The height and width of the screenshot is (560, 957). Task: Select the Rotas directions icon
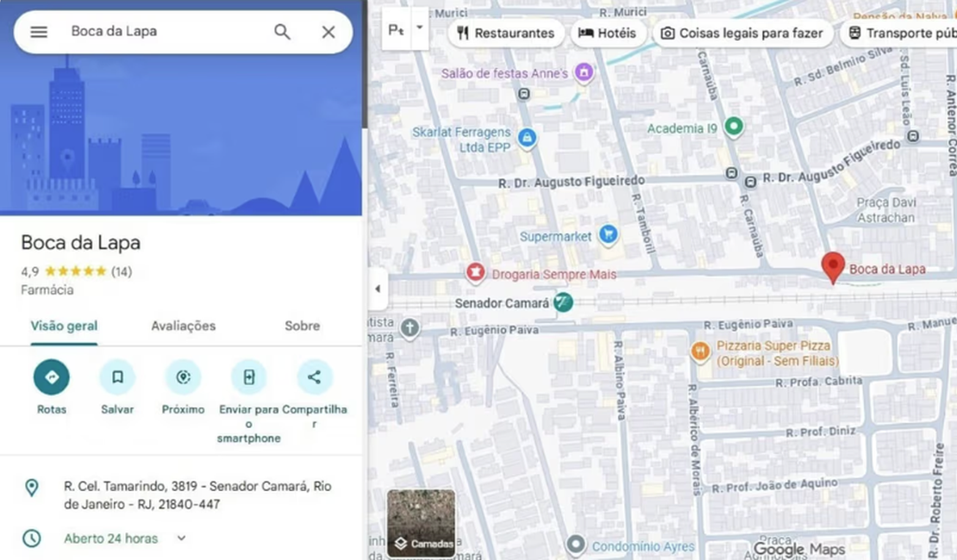point(51,376)
